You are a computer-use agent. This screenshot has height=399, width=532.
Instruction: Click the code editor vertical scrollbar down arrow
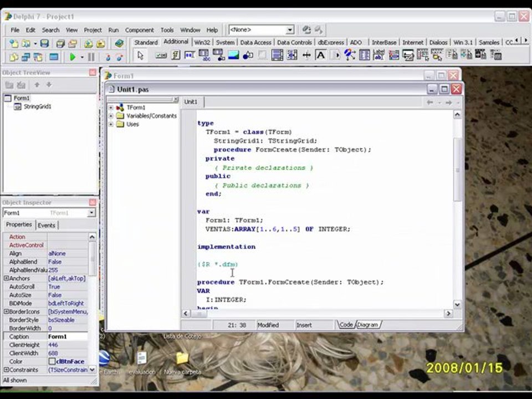pyautogui.click(x=457, y=305)
